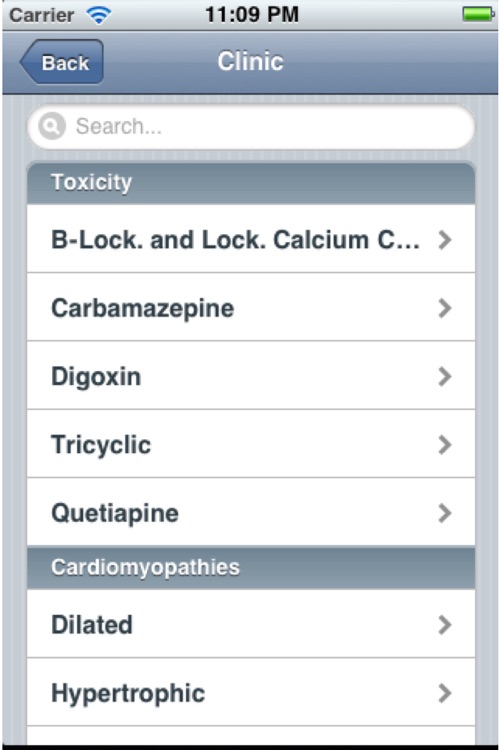Tap the Back button
This screenshot has width=500, height=750.
[x=62, y=62]
